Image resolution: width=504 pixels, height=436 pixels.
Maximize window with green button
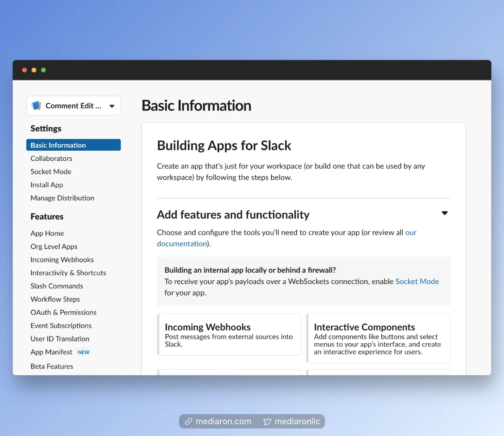(x=44, y=70)
